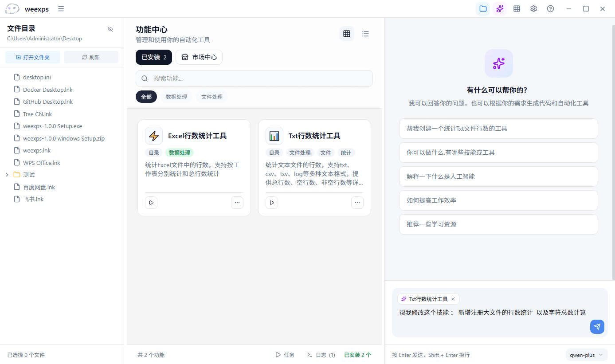Switch 功能中心 to list view
The height and width of the screenshot is (364, 615).
point(365,33)
